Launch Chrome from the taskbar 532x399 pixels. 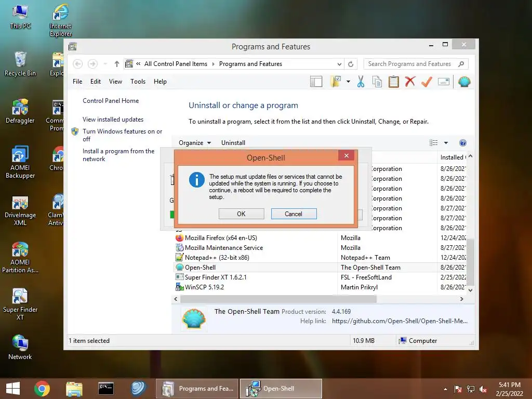(42, 389)
